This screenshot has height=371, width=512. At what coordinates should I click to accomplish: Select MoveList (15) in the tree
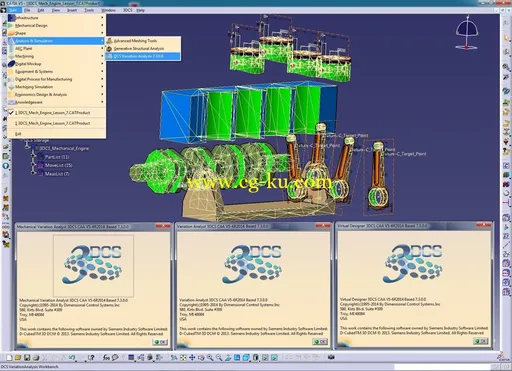tap(58, 165)
